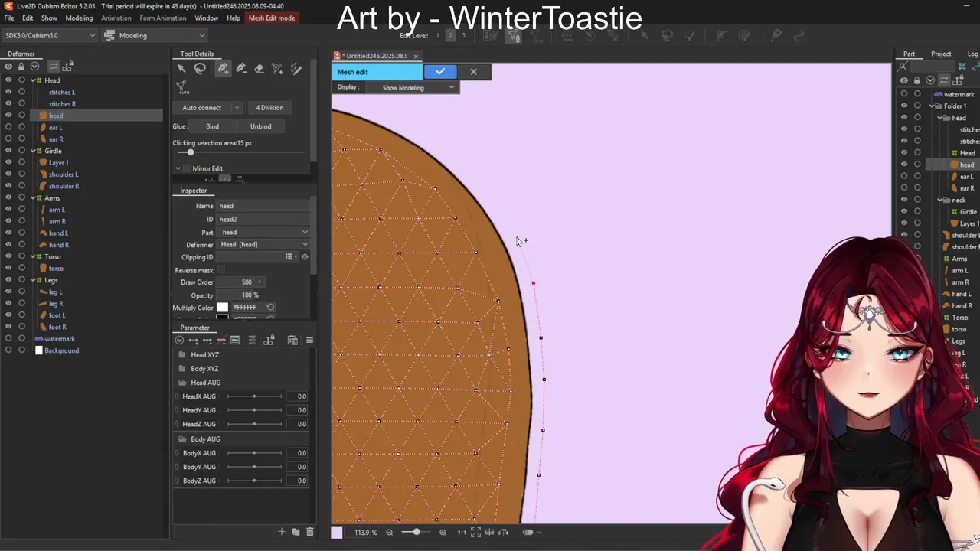
Task: Add a new parameter with plus icon
Action: pyautogui.click(x=282, y=532)
